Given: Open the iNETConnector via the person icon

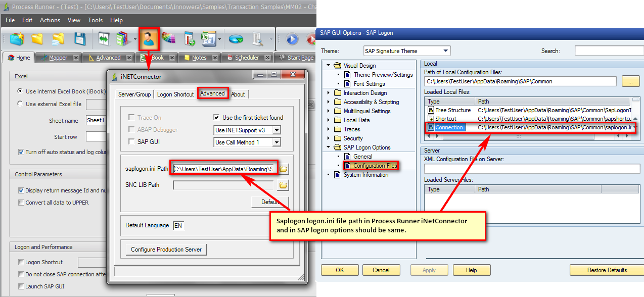Looking at the screenshot, I should click(149, 39).
